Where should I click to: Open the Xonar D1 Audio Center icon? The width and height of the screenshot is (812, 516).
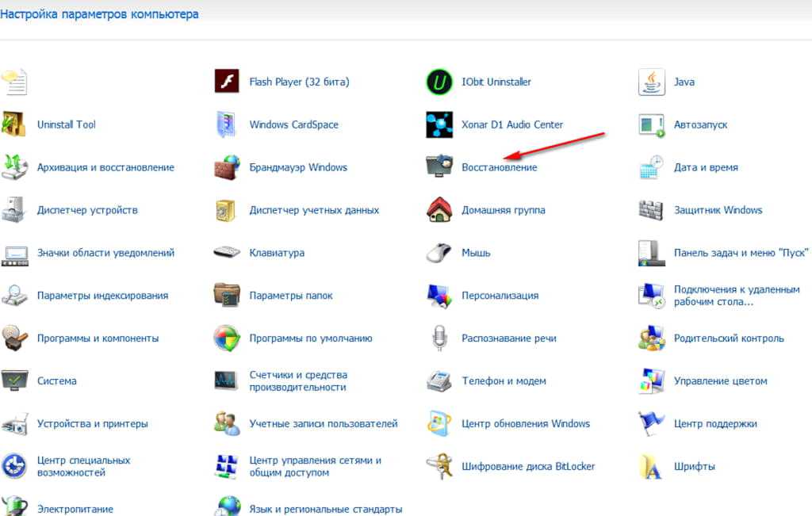(x=439, y=124)
